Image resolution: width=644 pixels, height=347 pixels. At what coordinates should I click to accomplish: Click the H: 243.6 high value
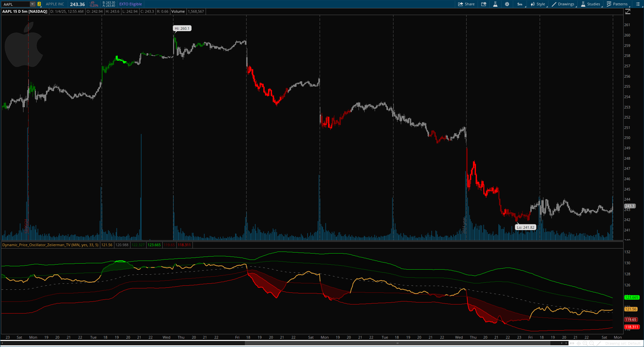[113, 11]
